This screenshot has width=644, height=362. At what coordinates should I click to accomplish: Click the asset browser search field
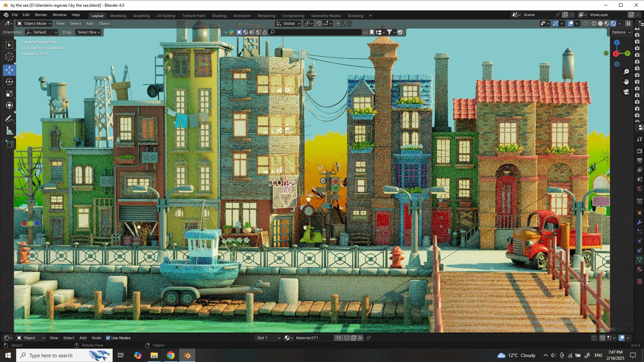pyautogui.click(x=315, y=32)
